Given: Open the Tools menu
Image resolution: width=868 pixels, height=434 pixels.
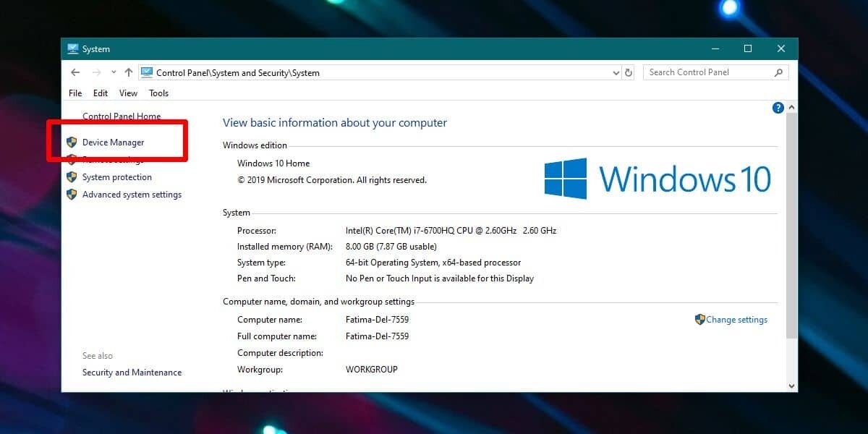Looking at the screenshot, I should (158, 93).
